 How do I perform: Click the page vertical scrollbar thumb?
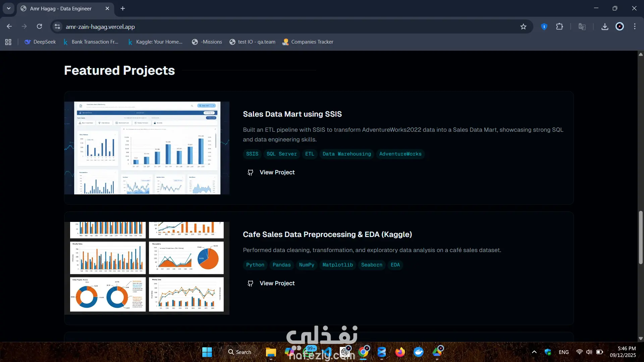(x=641, y=237)
